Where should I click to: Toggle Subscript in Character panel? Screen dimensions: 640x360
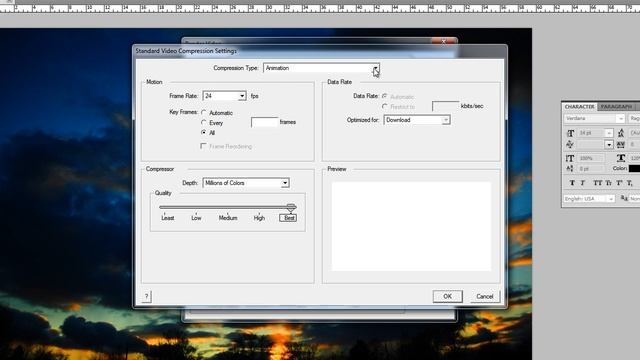click(630, 183)
